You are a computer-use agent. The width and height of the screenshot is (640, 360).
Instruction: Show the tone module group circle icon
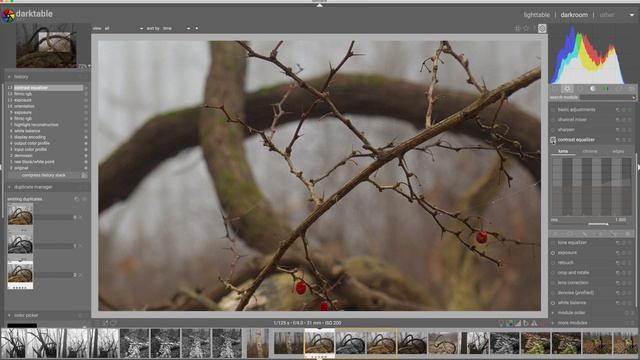(x=593, y=89)
